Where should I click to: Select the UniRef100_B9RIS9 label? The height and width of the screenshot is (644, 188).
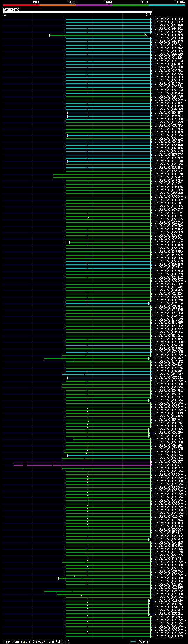[169, 106]
